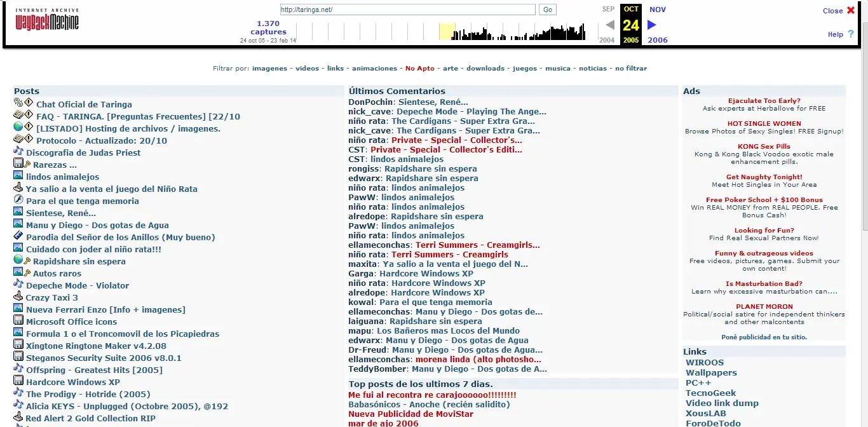
Task: Click the book icon beside FAQ - TARINGA
Action: click(18, 115)
